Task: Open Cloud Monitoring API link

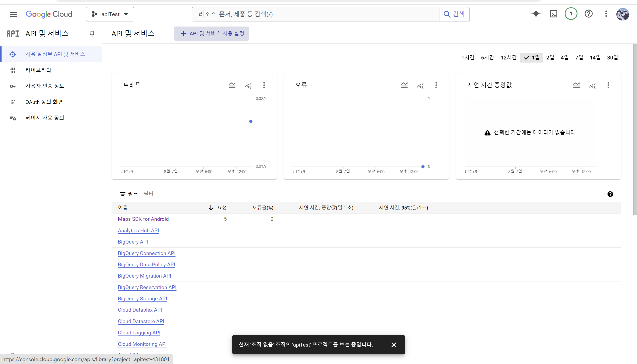Action: (x=142, y=344)
